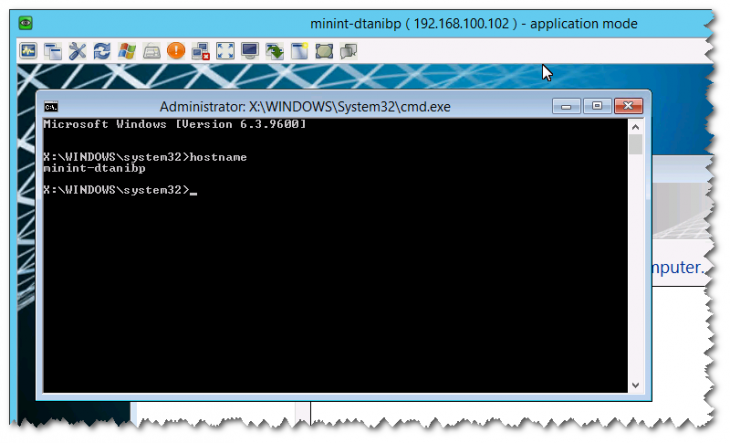Toggle full screen with the four-arrows icon
The image size is (730, 443).
click(225, 51)
